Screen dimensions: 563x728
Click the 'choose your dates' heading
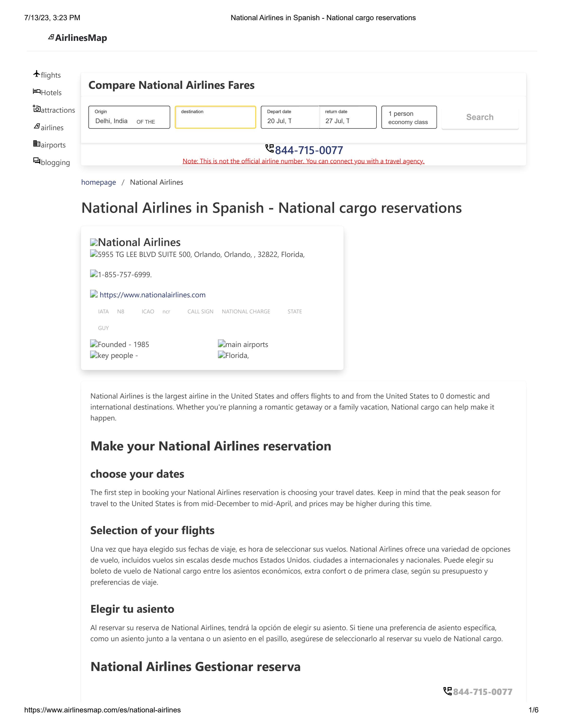[137, 474]
